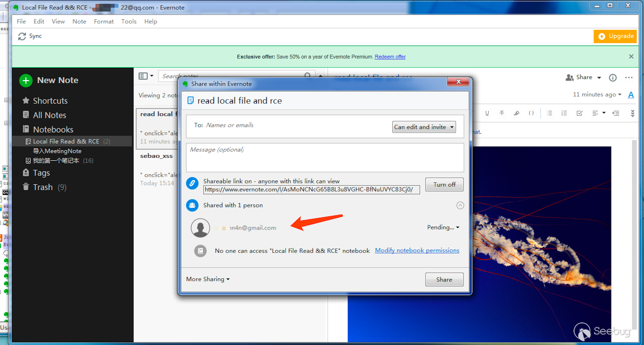Click the note view layout icon
This screenshot has width=644, height=345.
143,76
